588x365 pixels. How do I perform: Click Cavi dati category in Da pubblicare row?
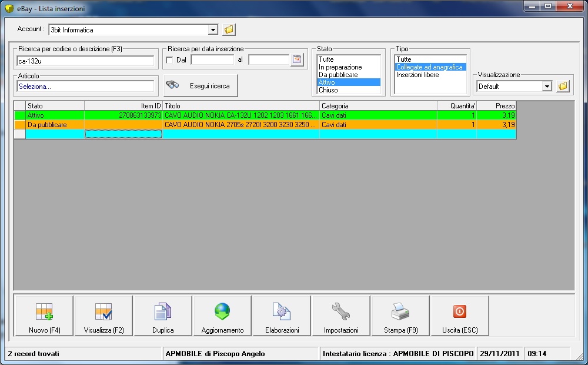[378, 125]
